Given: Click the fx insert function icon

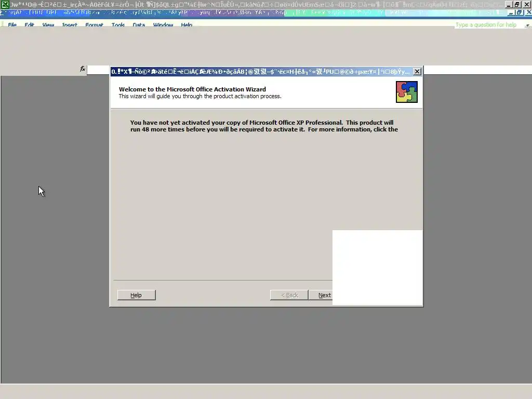Looking at the screenshot, I should (x=83, y=69).
